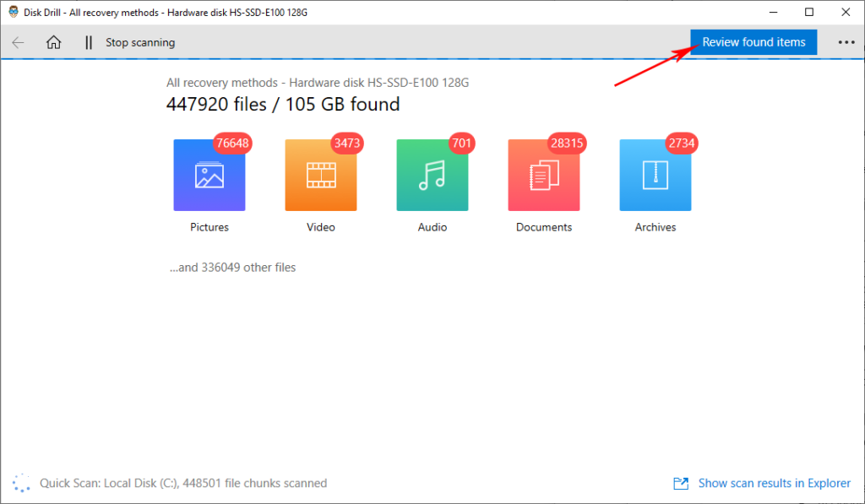Open Show scan results in Explorer

(x=774, y=483)
